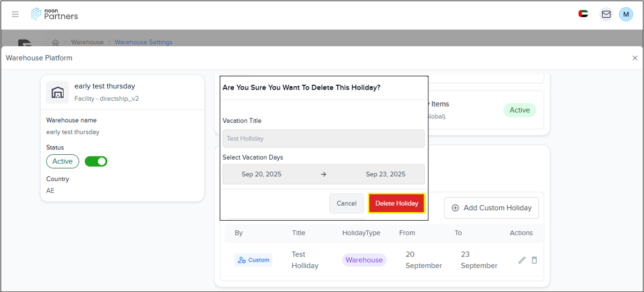Click Add Custom Holiday button
Image resolution: width=644 pixels, height=292 pixels.
tap(491, 208)
